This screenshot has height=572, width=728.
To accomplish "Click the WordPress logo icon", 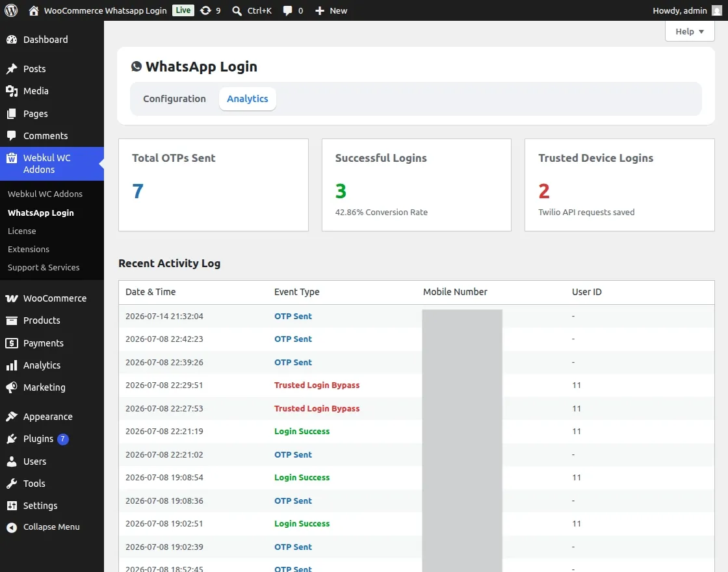I will [x=11, y=10].
